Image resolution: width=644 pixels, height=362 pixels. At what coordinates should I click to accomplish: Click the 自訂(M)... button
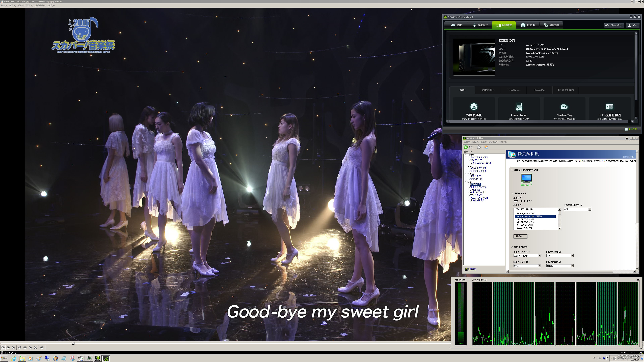(520, 236)
